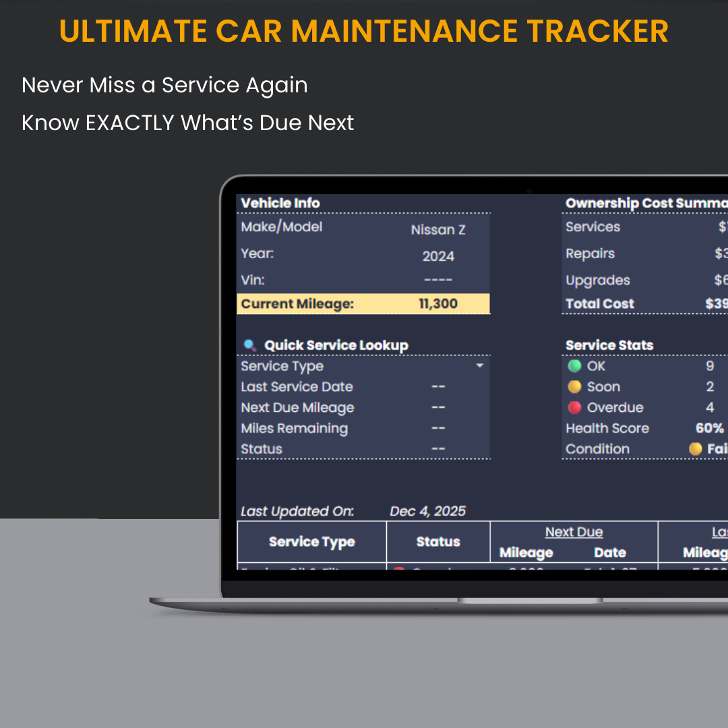Click the Vehicle Info panel title

tap(280, 203)
